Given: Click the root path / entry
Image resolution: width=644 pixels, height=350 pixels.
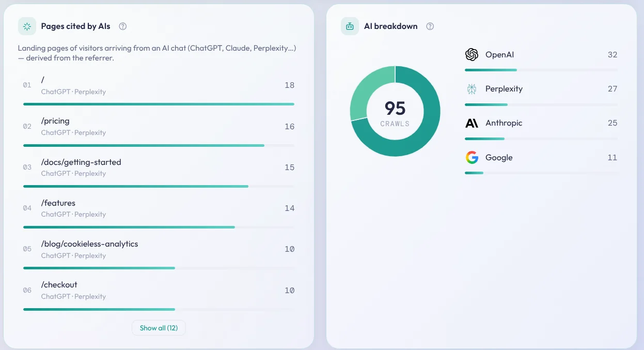Looking at the screenshot, I should (159, 89).
